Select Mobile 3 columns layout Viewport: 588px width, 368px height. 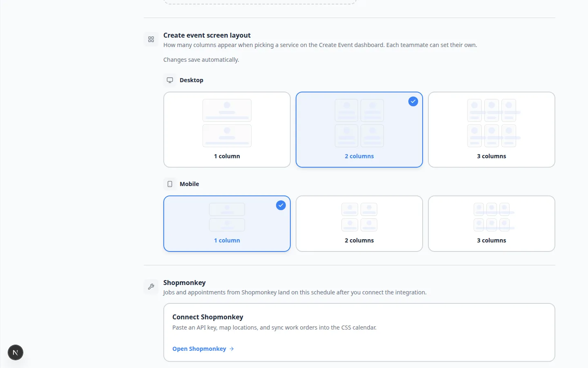[492, 224]
